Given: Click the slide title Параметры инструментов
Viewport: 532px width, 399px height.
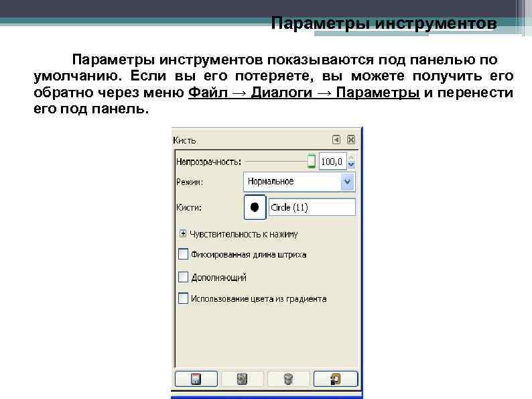Looking at the screenshot, I should point(384,23).
